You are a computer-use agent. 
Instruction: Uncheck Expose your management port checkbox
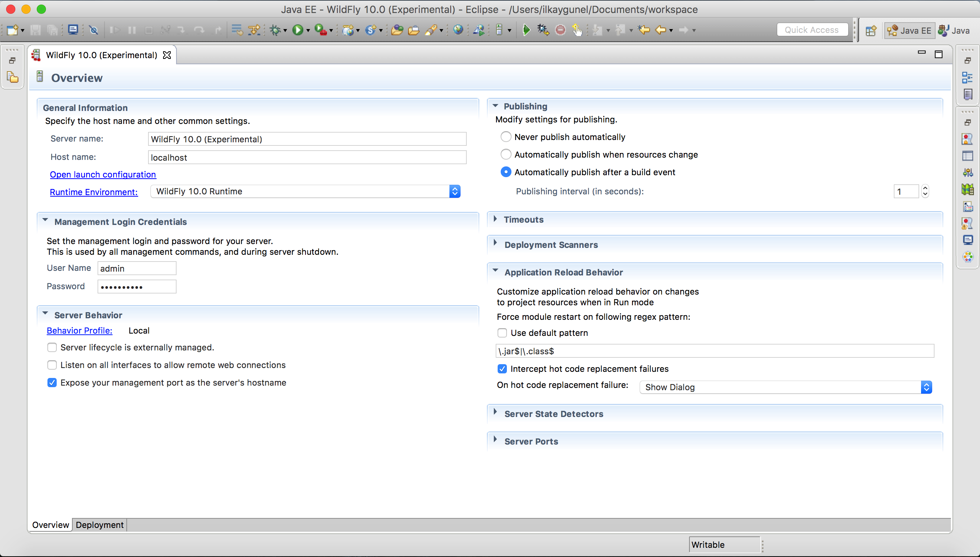[x=52, y=383]
